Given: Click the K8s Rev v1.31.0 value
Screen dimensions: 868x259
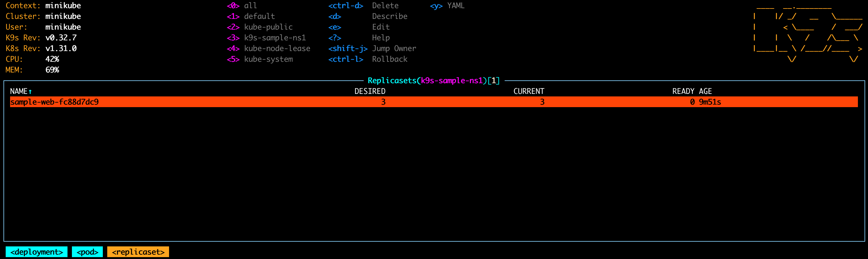Looking at the screenshot, I should point(61,49).
